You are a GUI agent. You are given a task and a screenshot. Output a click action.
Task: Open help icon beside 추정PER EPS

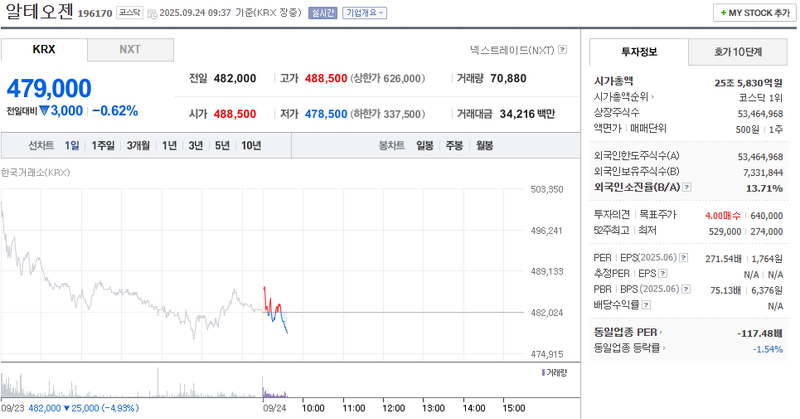[663, 274]
